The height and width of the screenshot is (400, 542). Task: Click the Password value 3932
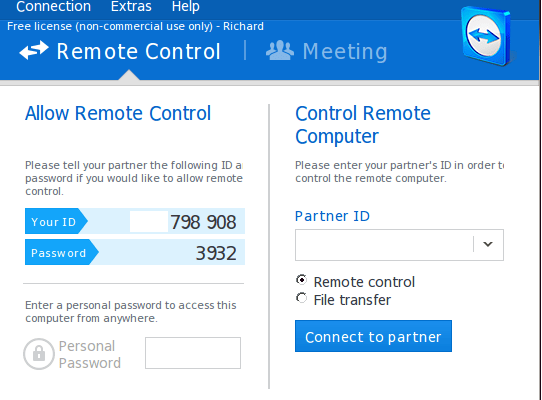tap(216, 253)
